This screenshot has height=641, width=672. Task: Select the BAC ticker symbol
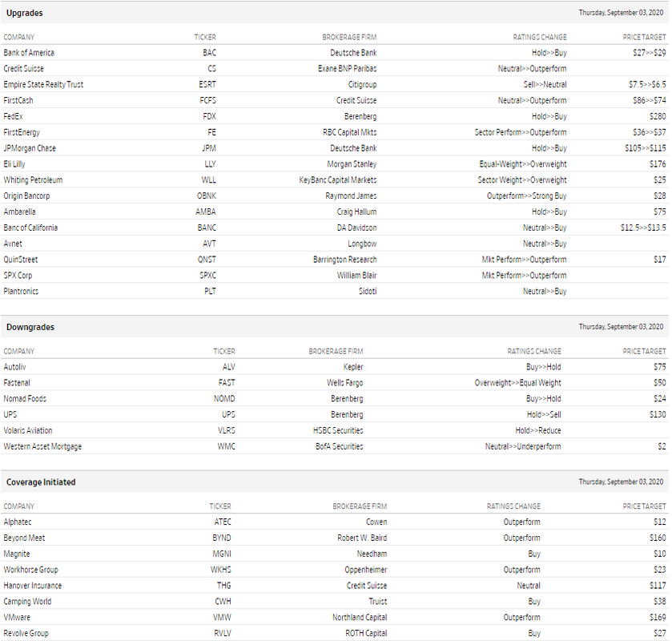pyautogui.click(x=209, y=53)
